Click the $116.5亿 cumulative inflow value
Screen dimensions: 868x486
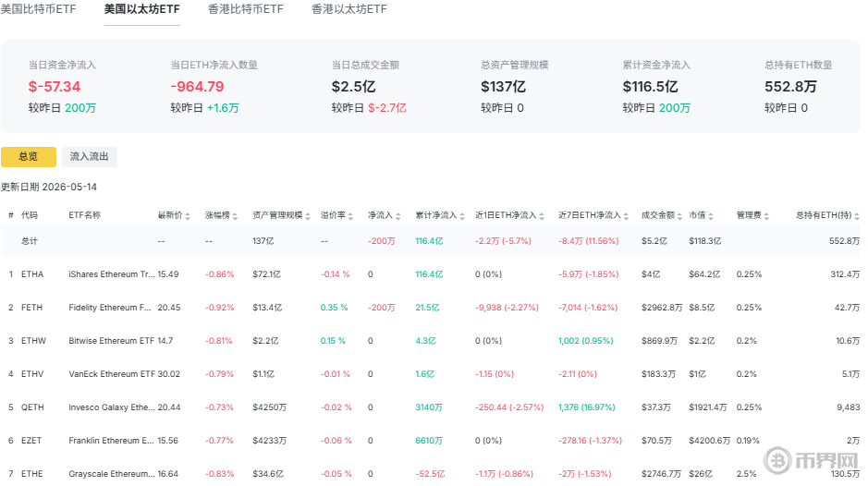650,86
